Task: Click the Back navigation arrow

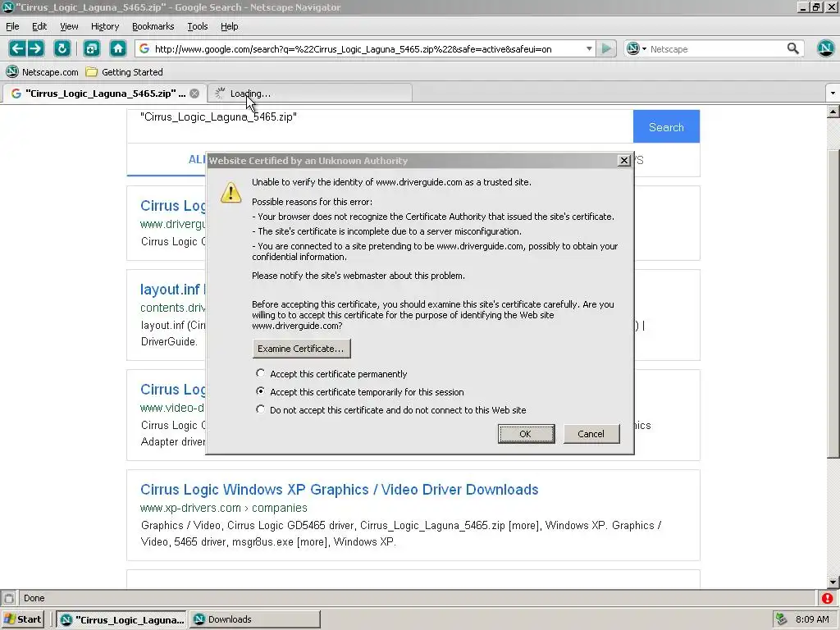Action: point(17,48)
